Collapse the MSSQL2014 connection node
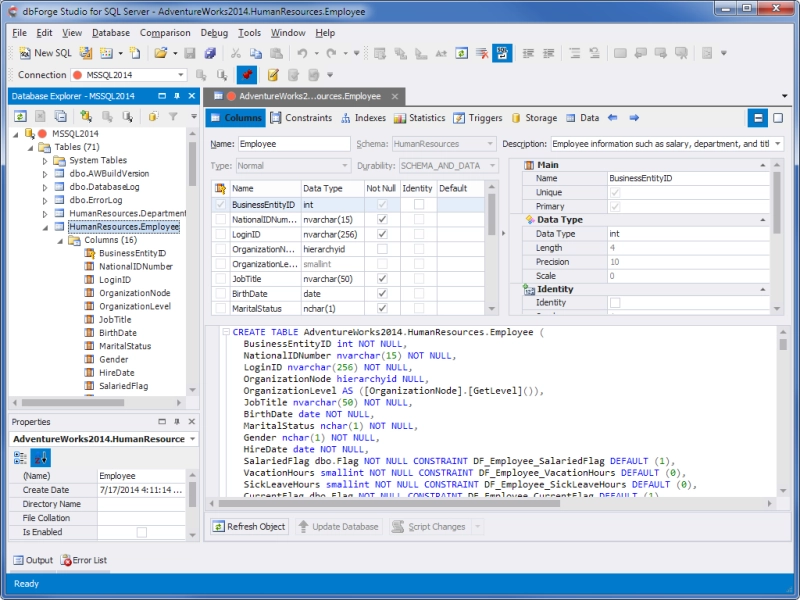The height and width of the screenshot is (600, 800). point(15,134)
